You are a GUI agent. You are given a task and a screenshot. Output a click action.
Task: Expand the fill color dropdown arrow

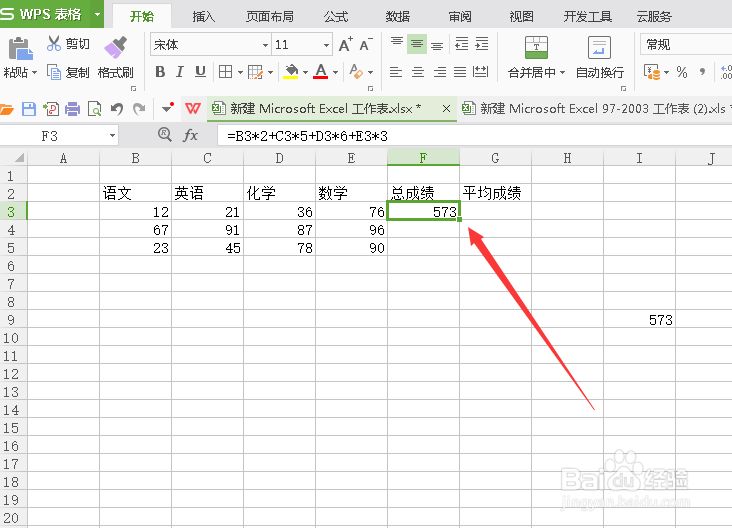point(305,72)
